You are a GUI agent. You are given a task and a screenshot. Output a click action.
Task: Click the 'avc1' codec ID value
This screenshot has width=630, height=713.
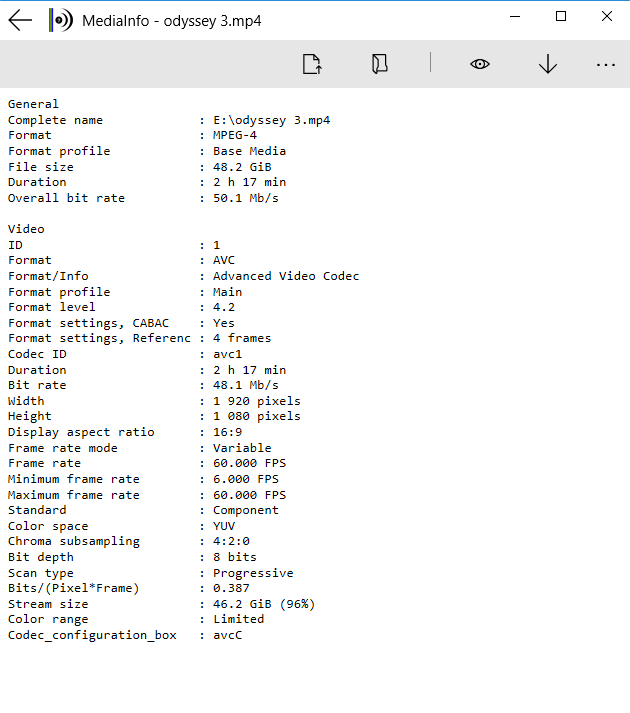[227, 354]
